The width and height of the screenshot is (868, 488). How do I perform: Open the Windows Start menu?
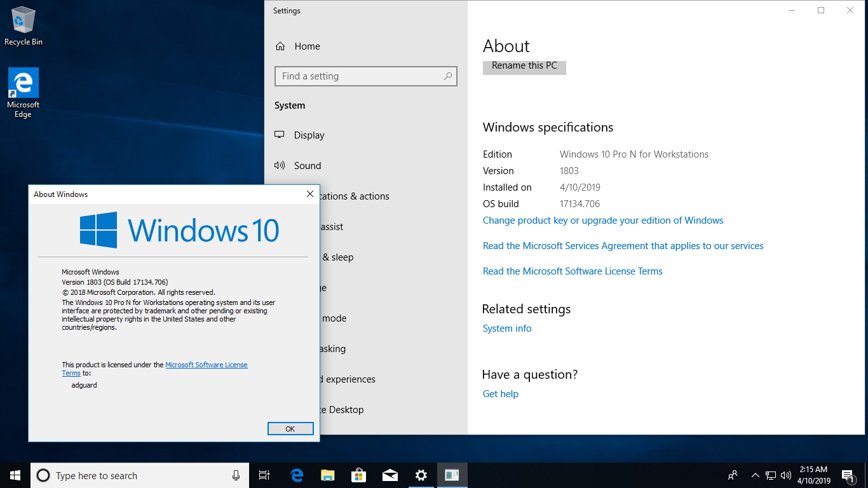[x=15, y=475]
